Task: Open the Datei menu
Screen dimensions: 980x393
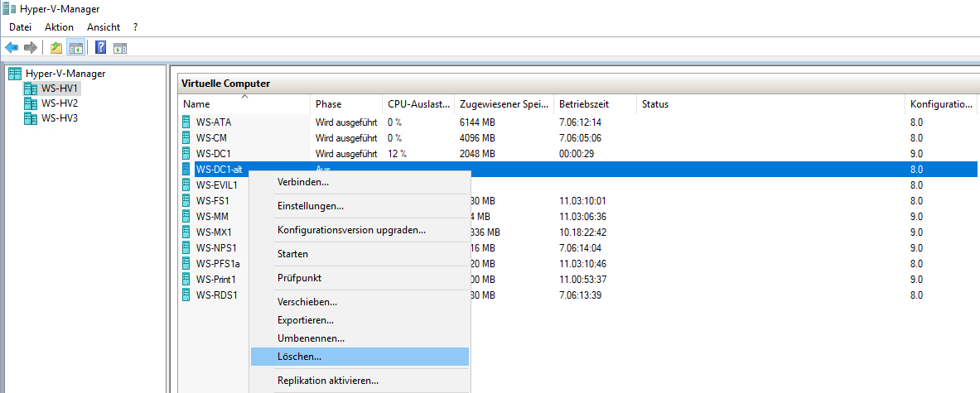Action: click(20, 27)
